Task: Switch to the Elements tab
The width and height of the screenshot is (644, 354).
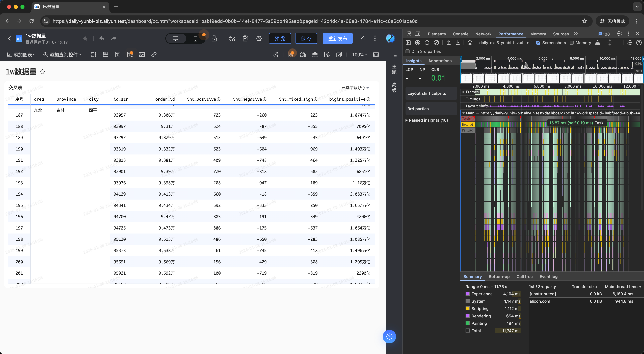Action: 437,34
